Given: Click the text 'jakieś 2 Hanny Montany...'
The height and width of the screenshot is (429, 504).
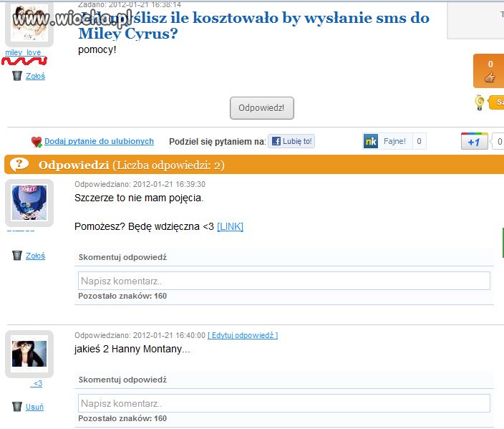Looking at the screenshot, I should pyautogui.click(x=132, y=349).
